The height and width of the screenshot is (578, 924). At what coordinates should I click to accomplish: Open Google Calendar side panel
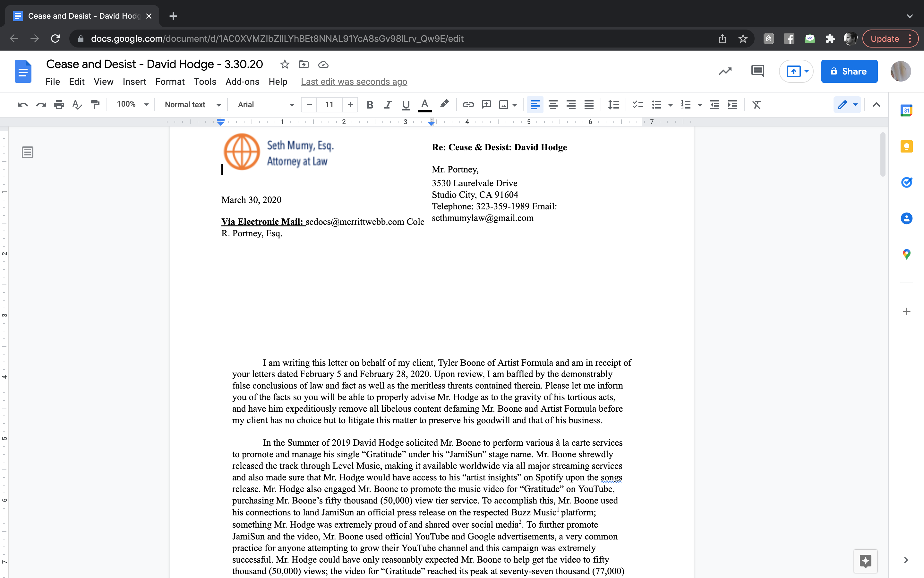906,110
